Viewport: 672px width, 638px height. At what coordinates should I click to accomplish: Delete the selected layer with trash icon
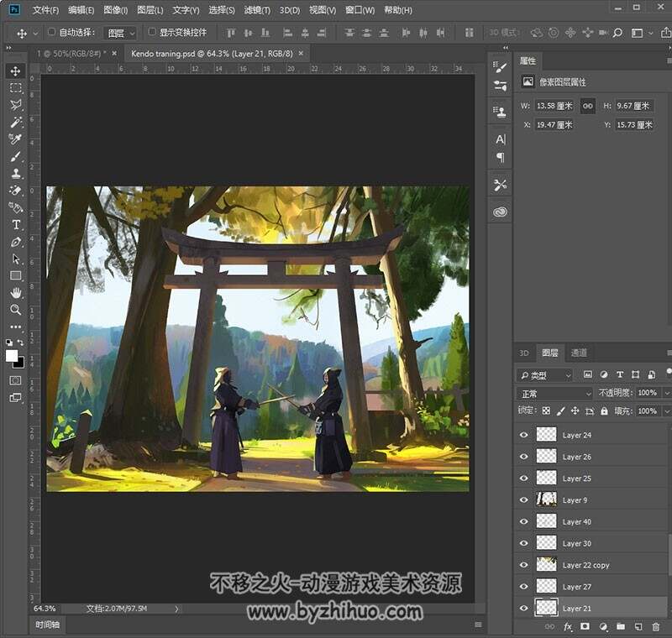pyautogui.click(x=656, y=627)
